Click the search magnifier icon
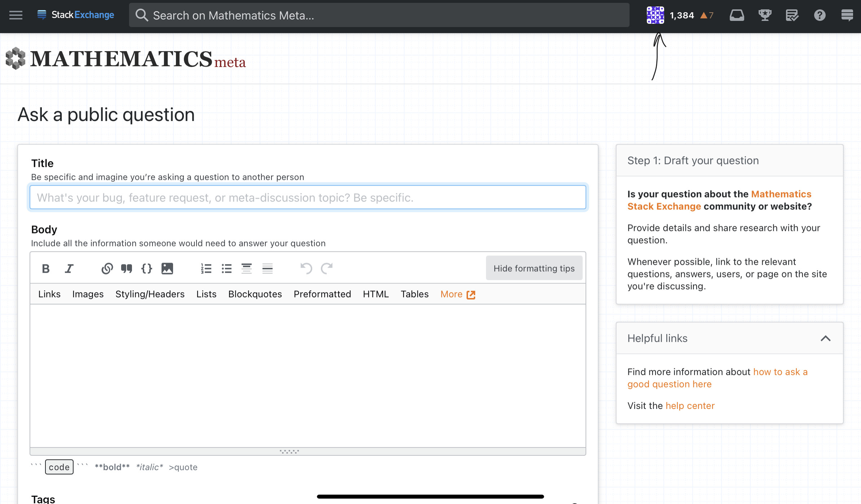Screen dimensions: 861x504 (141, 15)
